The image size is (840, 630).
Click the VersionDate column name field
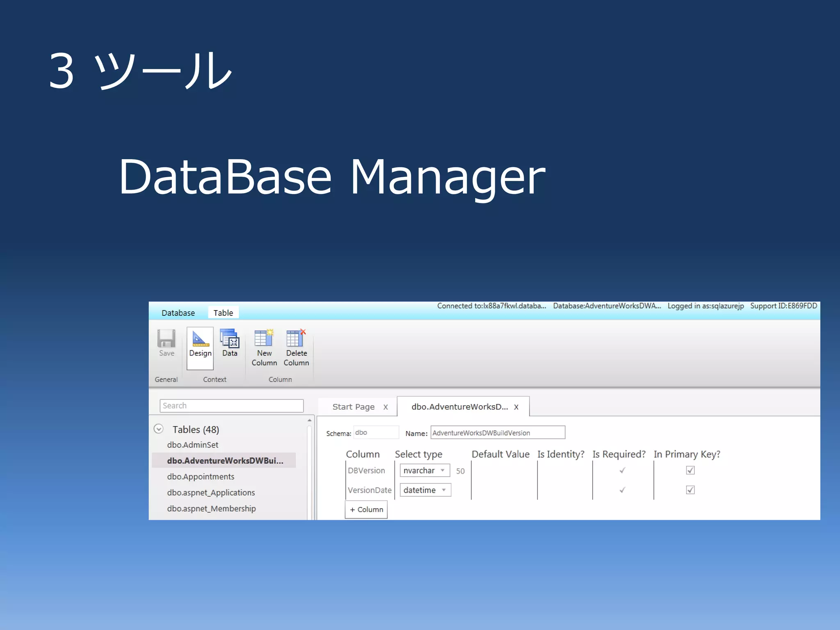click(370, 490)
